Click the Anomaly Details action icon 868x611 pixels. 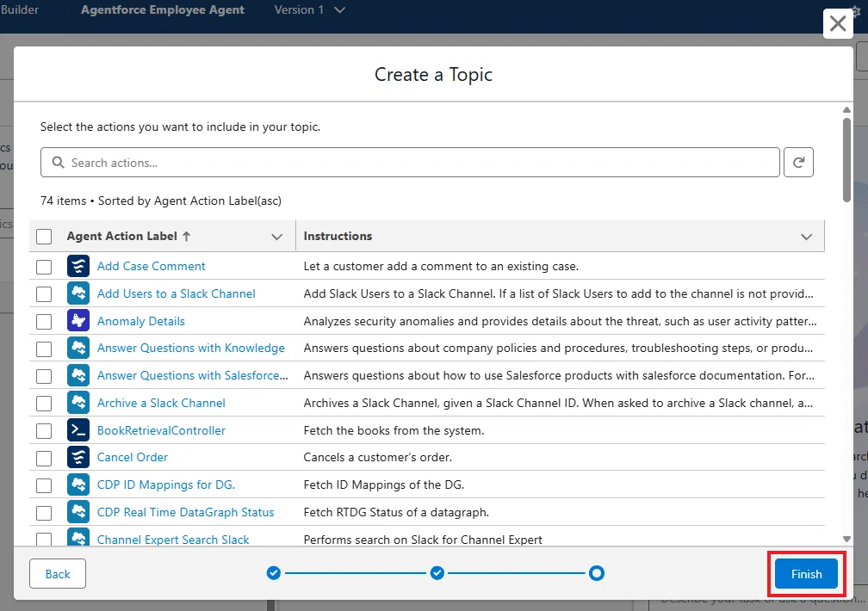[78, 321]
